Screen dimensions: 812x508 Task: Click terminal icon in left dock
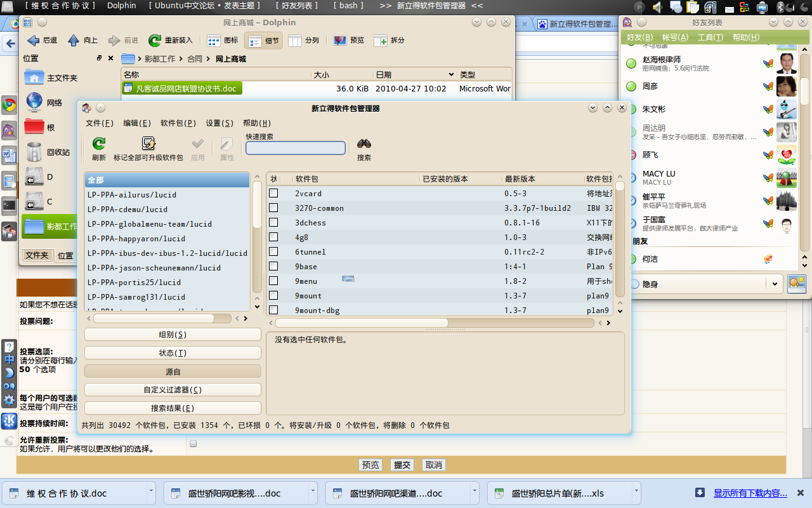9,205
